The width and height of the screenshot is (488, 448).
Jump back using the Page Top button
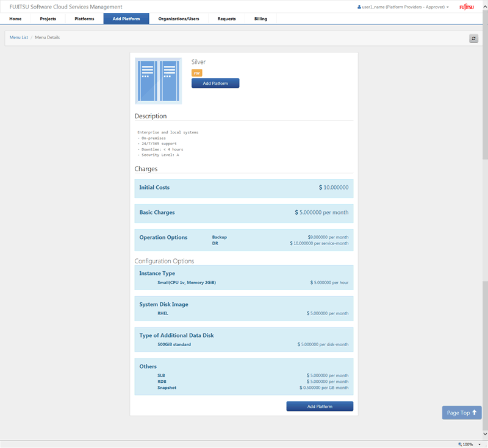(462, 413)
